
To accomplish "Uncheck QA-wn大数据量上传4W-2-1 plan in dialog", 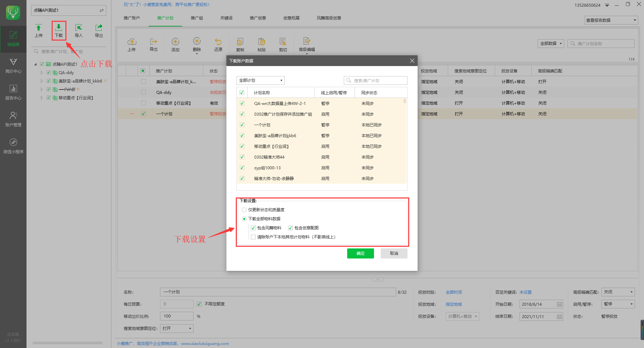I will click(x=242, y=103).
